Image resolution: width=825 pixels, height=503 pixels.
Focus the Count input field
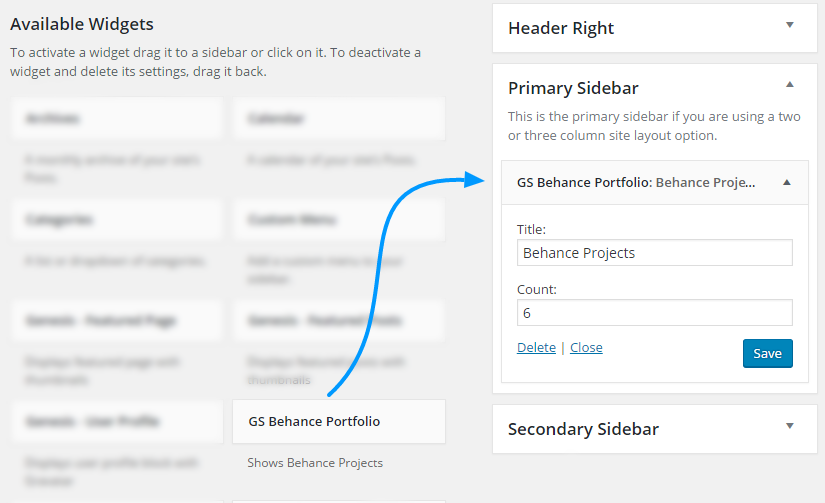pyautogui.click(x=654, y=313)
